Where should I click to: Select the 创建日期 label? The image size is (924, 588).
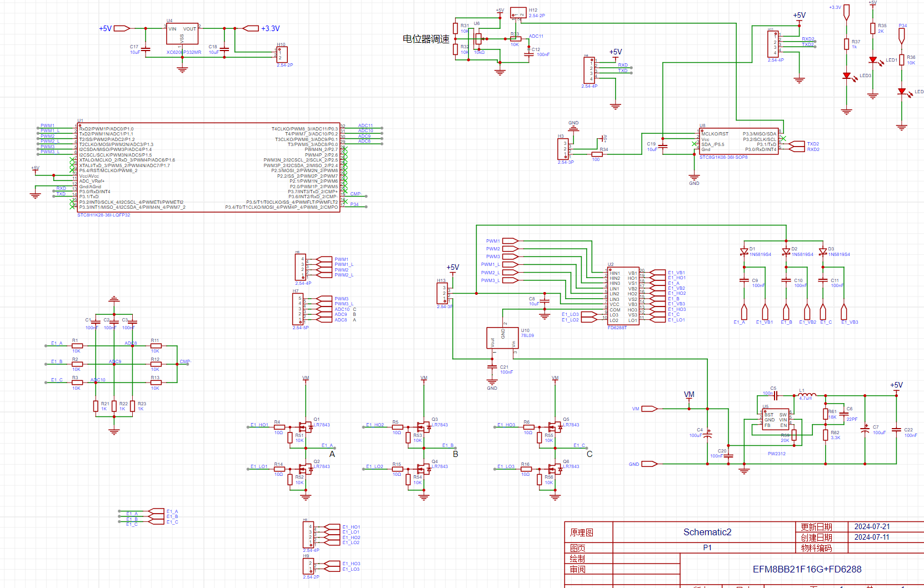pos(816,537)
